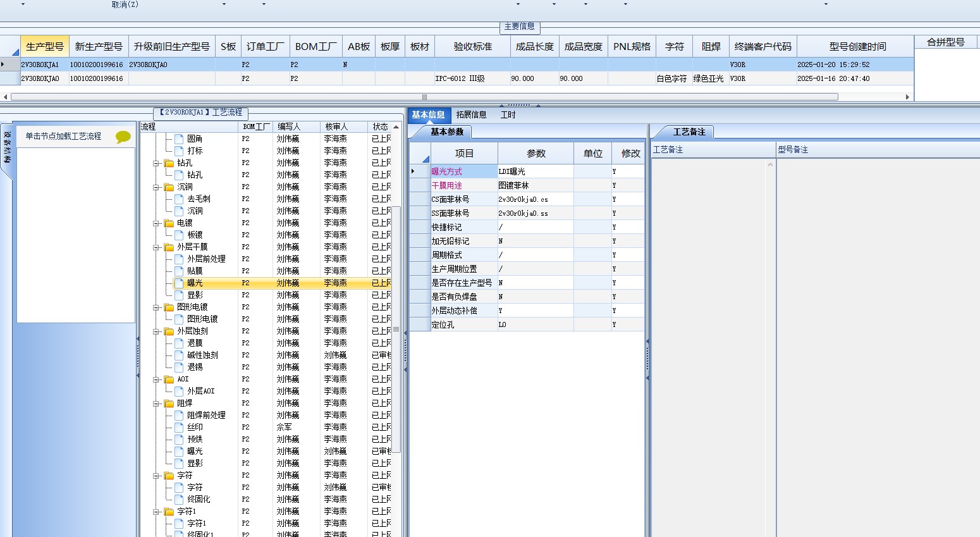Click the 阻焊前处理 document icon
980x537 pixels.
[x=179, y=415]
